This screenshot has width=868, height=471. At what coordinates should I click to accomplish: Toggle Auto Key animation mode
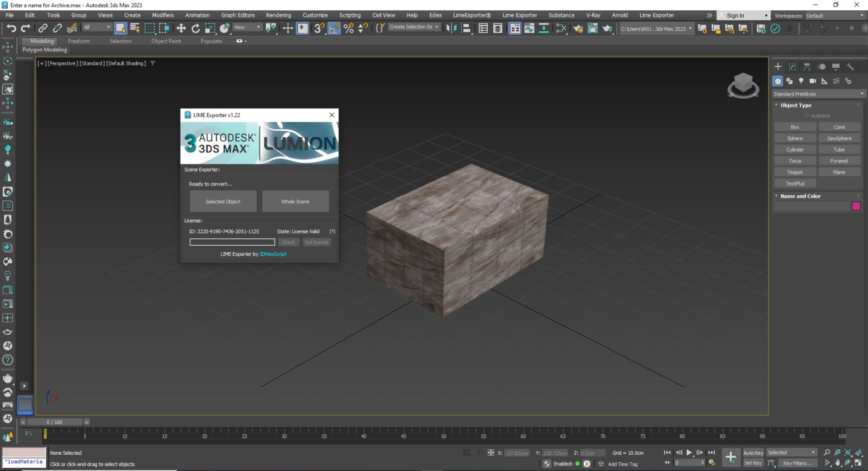tap(753, 453)
